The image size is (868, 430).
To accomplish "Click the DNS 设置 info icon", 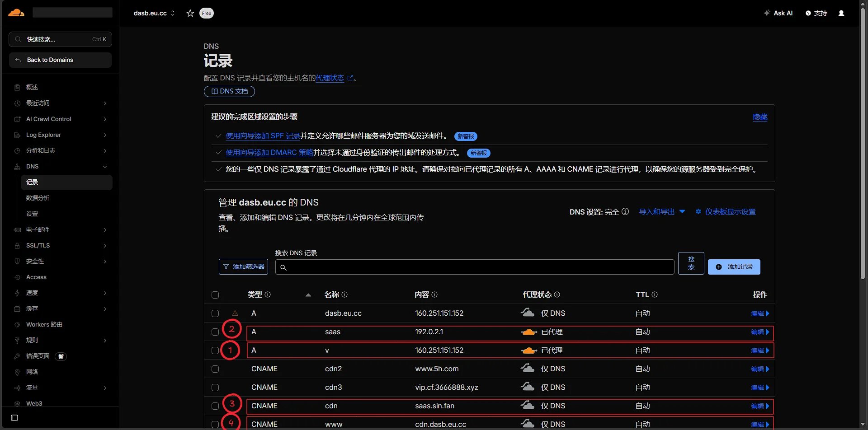I will [x=625, y=211].
